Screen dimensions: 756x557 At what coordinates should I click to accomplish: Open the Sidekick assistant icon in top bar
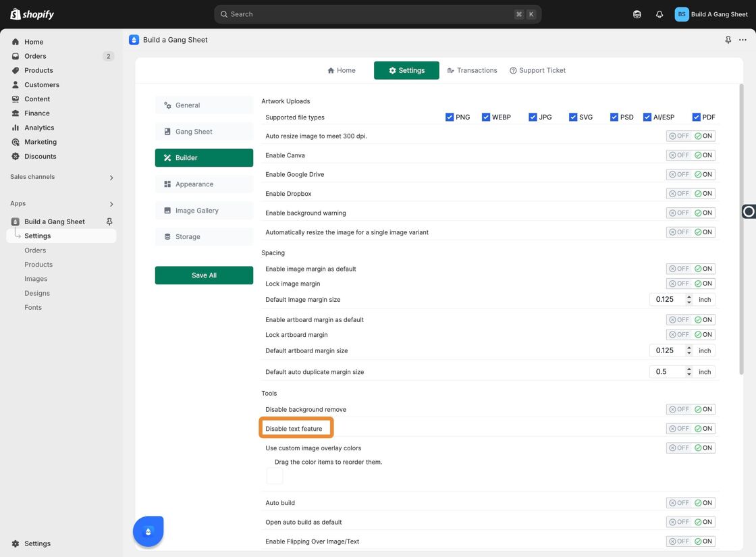click(x=637, y=14)
